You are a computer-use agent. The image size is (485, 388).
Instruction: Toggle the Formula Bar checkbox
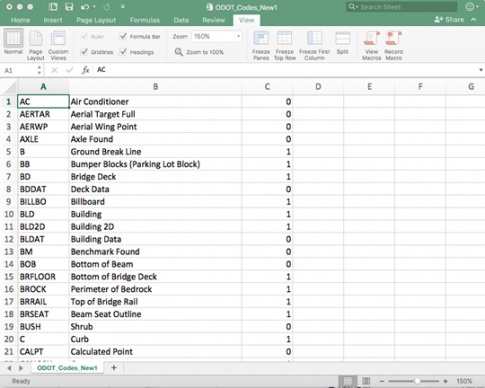pos(123,36)
